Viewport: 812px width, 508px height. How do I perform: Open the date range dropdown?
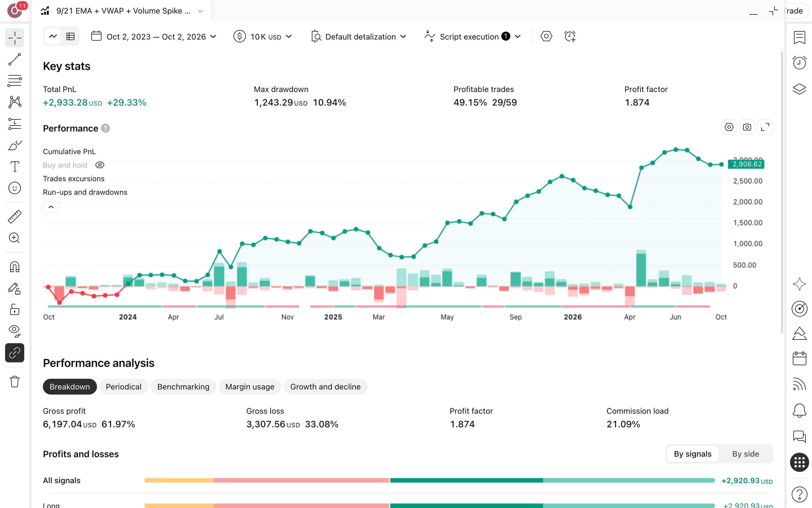[154, 37]
